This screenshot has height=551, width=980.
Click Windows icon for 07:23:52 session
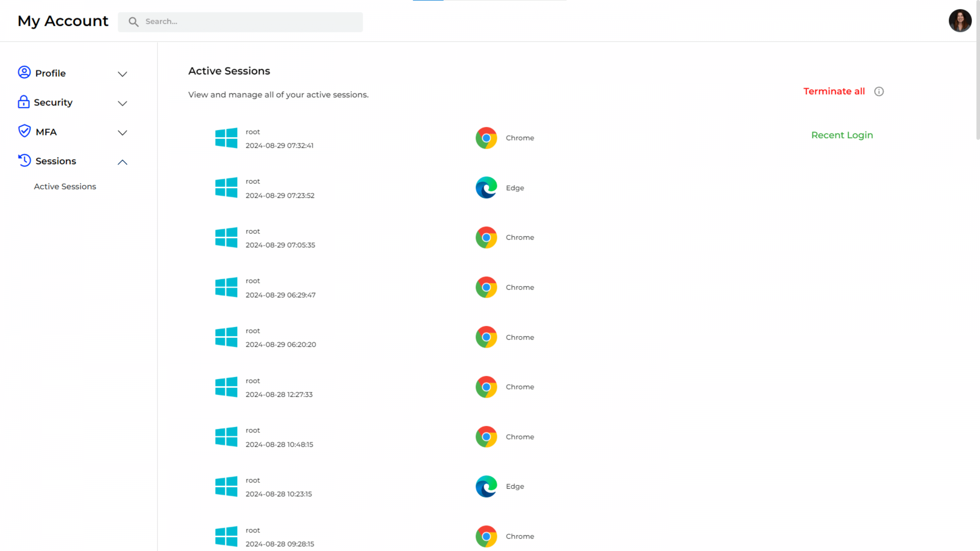[226, 187]
